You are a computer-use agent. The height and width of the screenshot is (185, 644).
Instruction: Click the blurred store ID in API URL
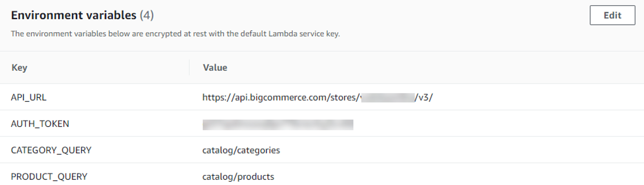point(388,97)
